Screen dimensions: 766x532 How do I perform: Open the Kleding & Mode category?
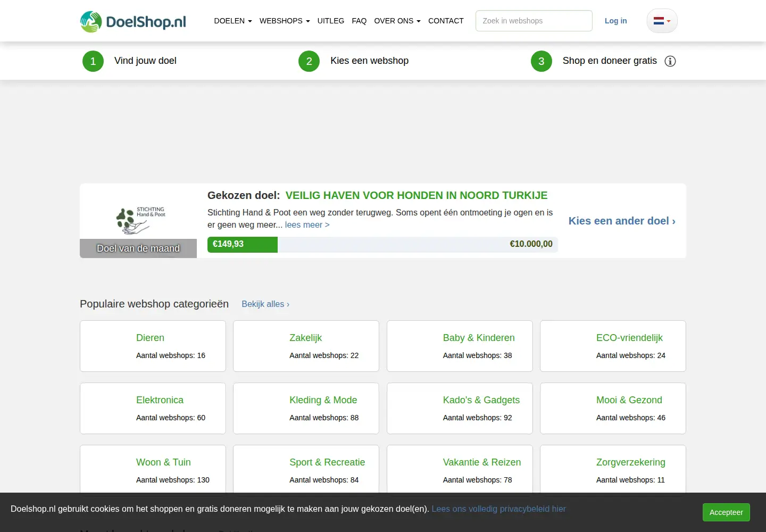[306, 409]
